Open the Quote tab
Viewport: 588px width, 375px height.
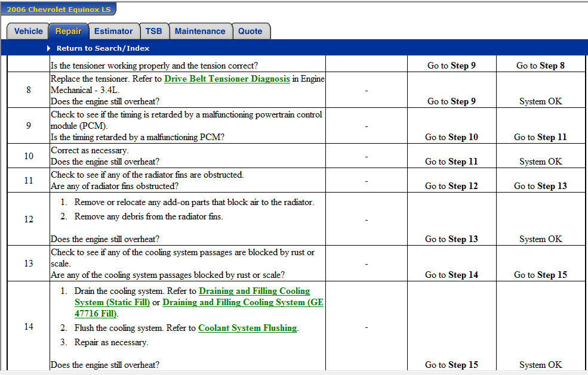(250, 31)
